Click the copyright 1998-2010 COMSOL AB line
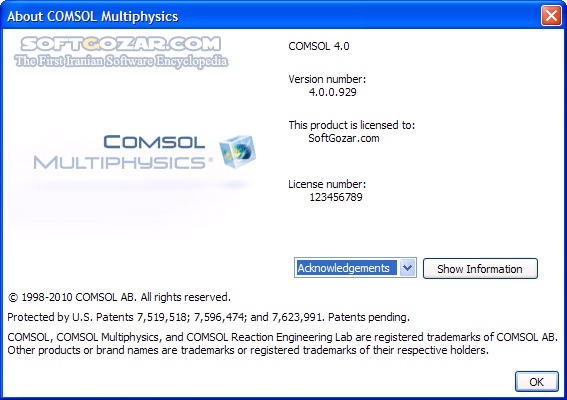 click(119, 297)
